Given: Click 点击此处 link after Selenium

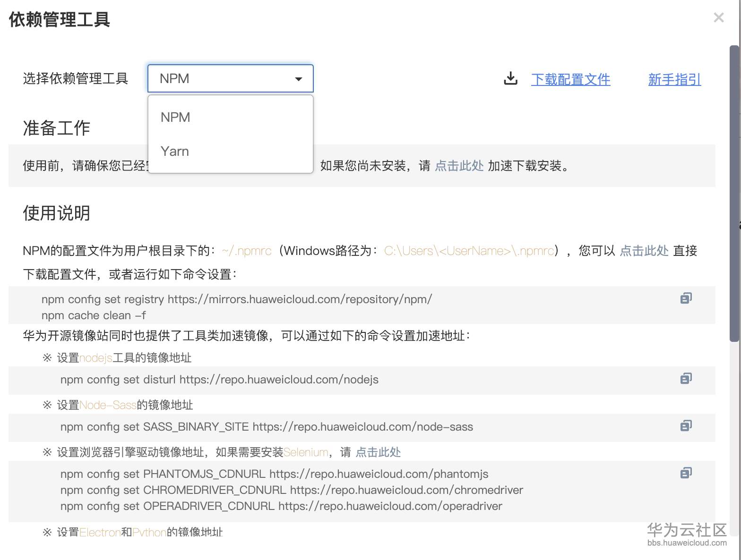Looking at the screenshot, I should (x=378, y=452).
